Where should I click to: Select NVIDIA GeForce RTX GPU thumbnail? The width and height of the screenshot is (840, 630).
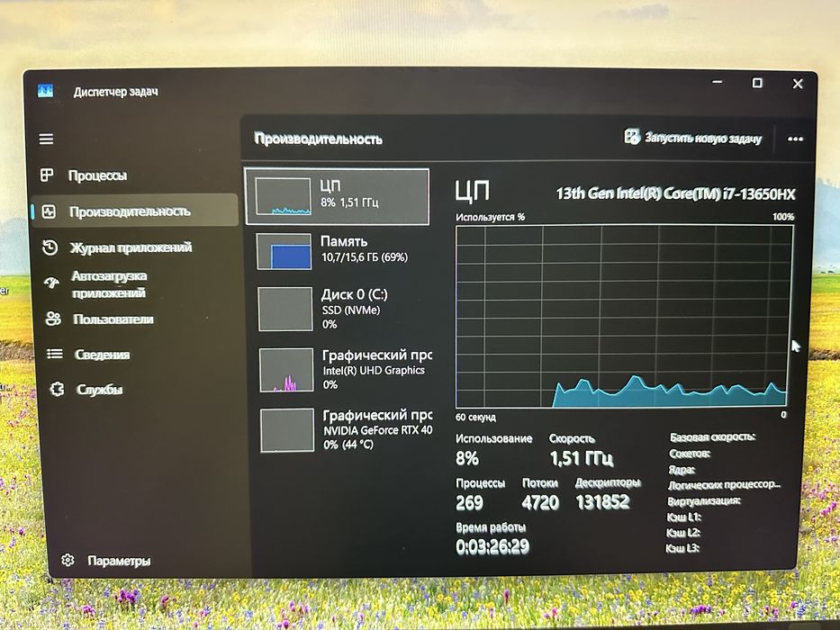pyautogui.click(x=288, y=430)
